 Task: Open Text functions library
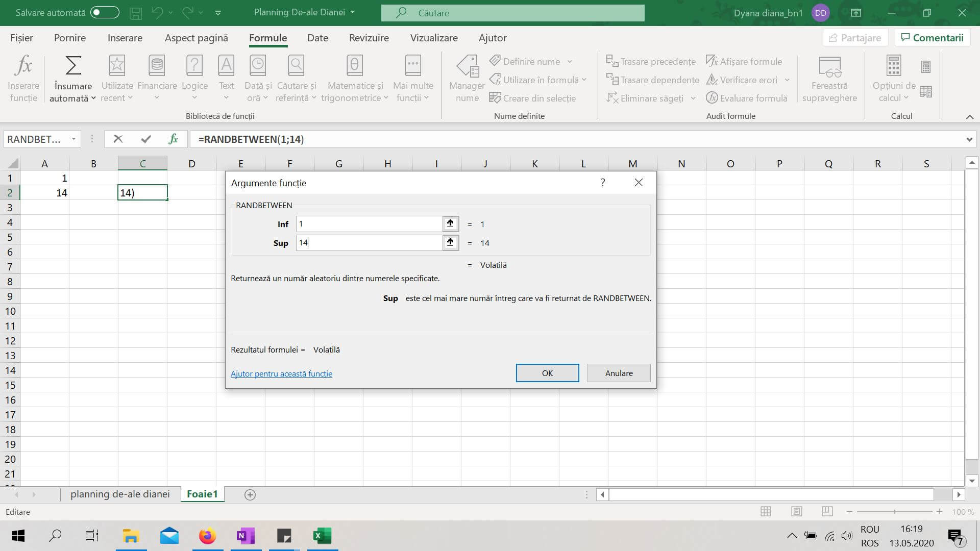226,78
